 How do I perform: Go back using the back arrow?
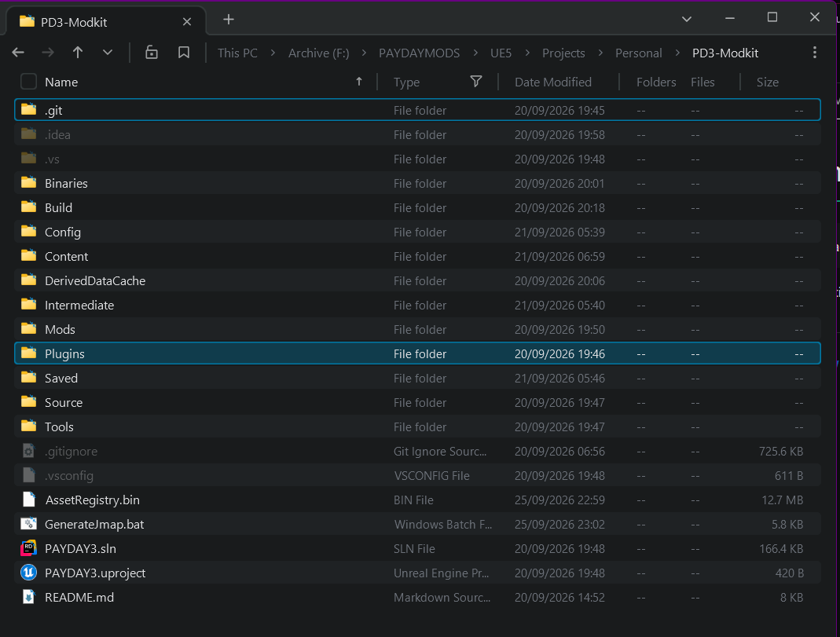coord(18,53)
